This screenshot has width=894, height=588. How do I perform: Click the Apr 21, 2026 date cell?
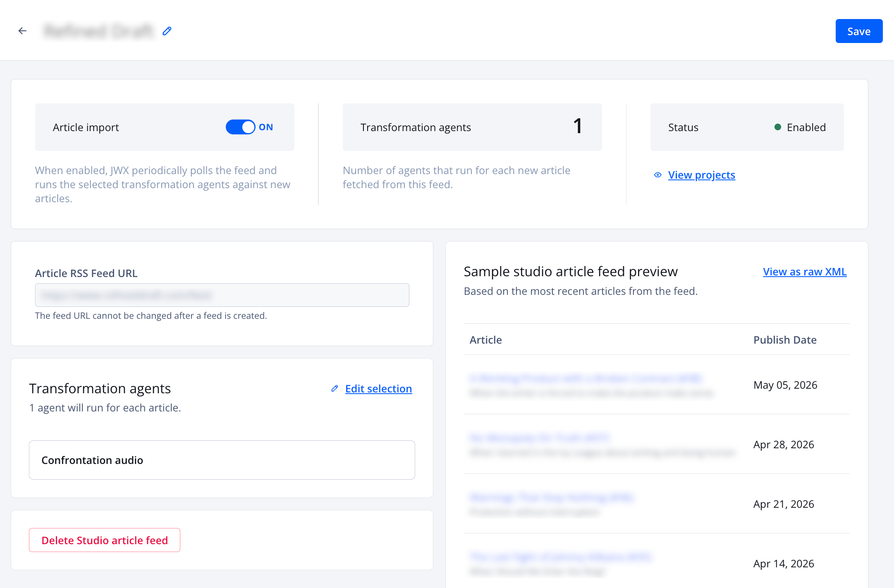click(x=784, y=504)
